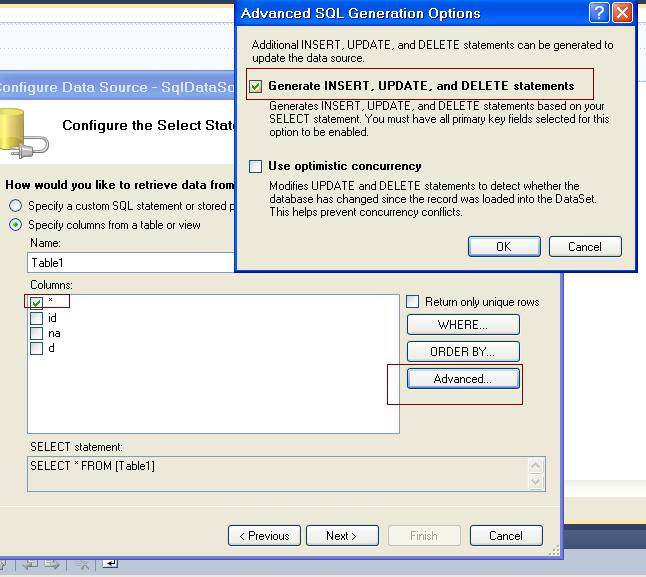This screenshot has width=646, height=577.
Task: Click inside the SELECT statement text box
Action: tap(278, 474)
